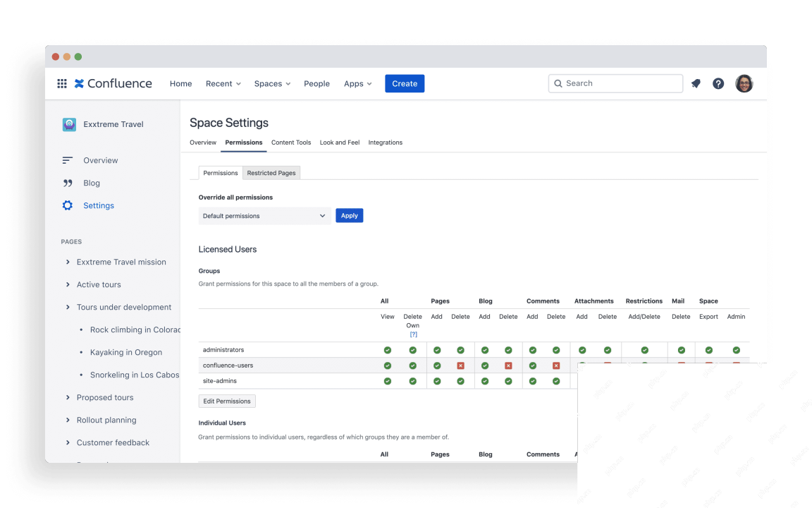812x508 pixels.
Task: Switch to the Look and Feel tab
Action: (340, 143)
